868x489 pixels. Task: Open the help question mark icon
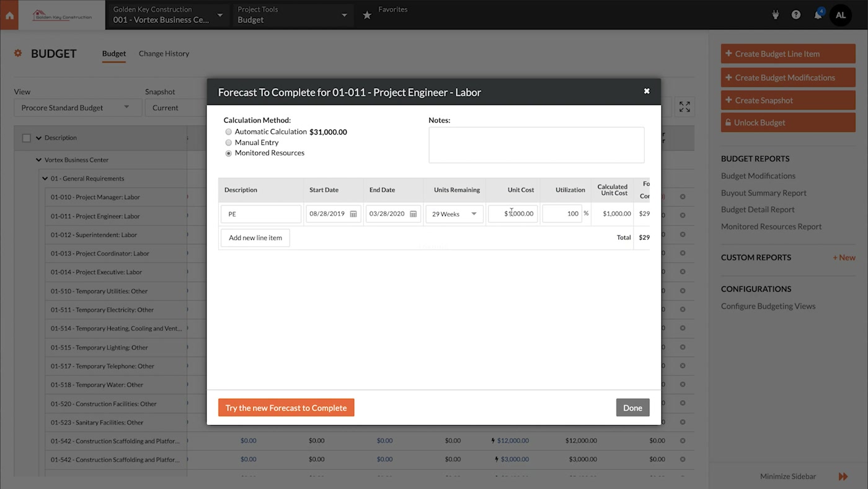[796, 15]
